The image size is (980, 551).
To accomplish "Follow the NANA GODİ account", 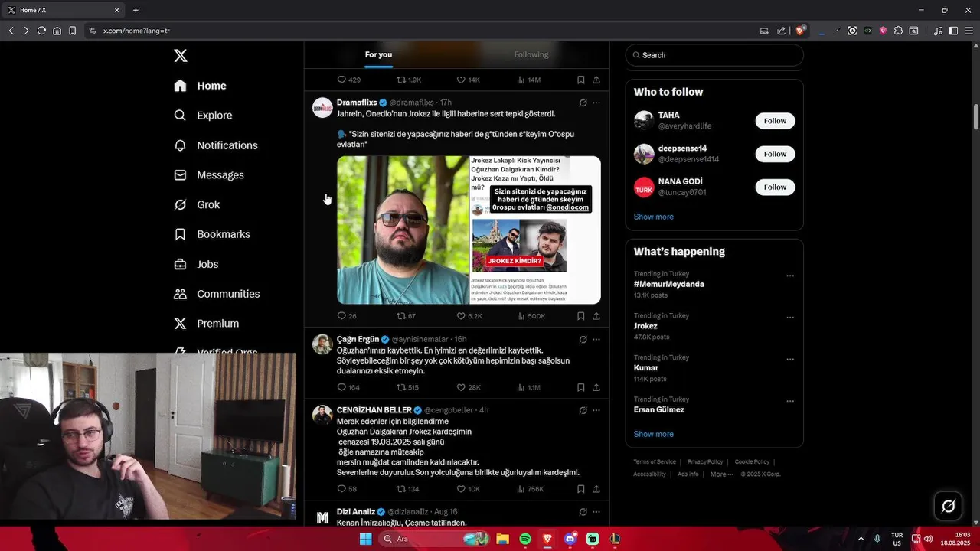I will click(x=775, y=187).
